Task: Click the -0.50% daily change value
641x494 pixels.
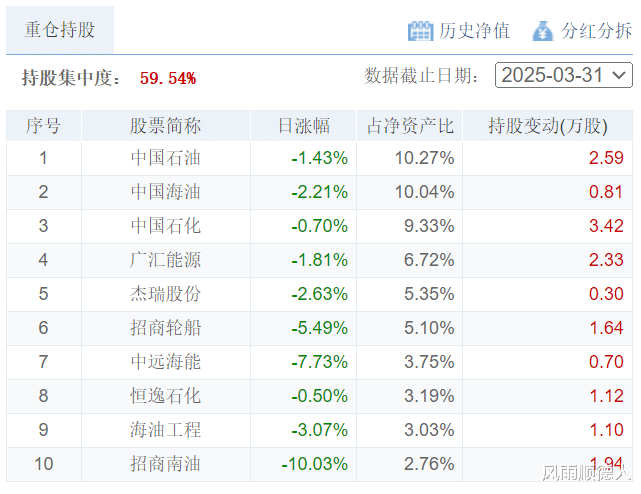Action: (319, 396)
